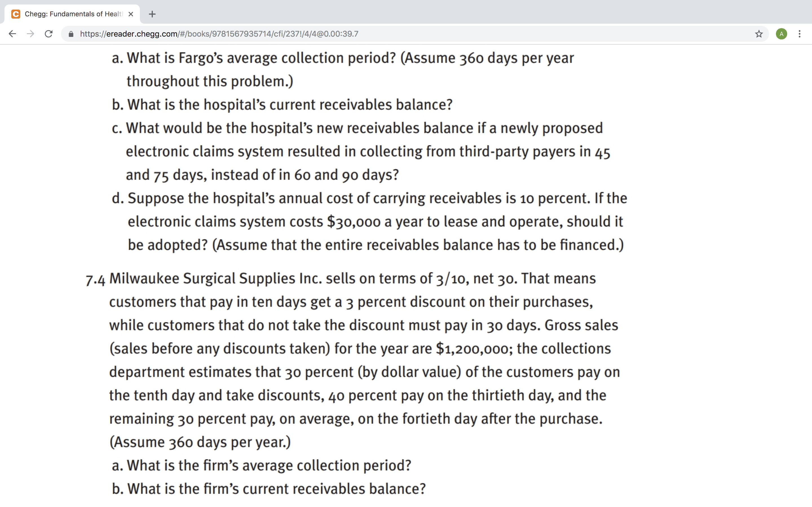This screenshot has width=812, height=507.
Task: Click question a about Fargo's average collection period
Action: [343, 69]
